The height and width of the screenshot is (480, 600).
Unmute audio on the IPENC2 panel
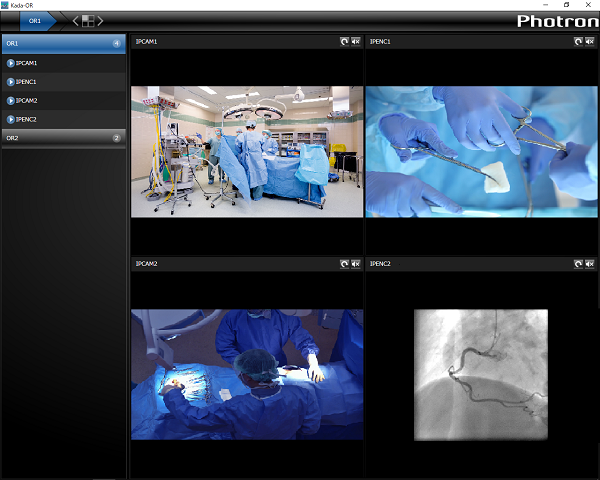pos(589,264)
